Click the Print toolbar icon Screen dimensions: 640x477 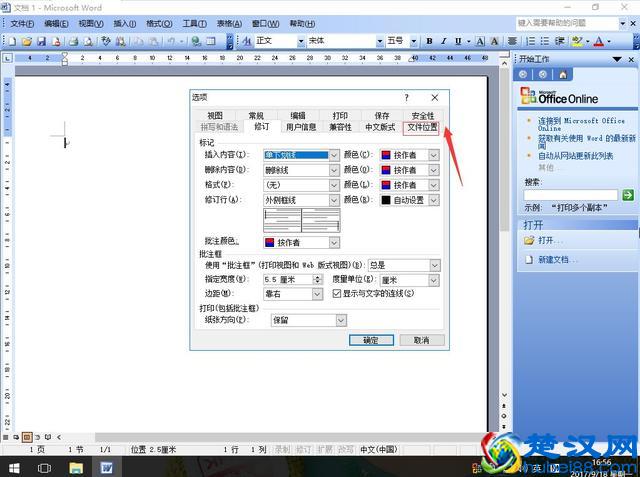tap(73, 41)
